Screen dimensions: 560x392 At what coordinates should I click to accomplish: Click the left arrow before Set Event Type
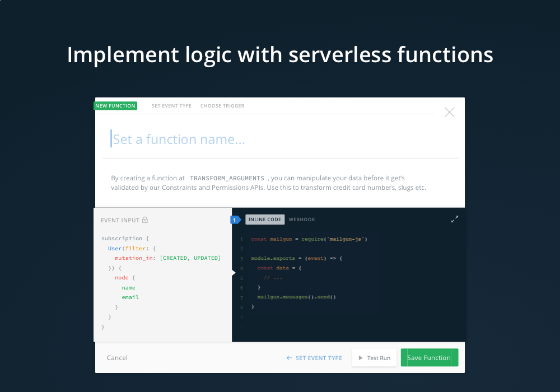[289, 358]
